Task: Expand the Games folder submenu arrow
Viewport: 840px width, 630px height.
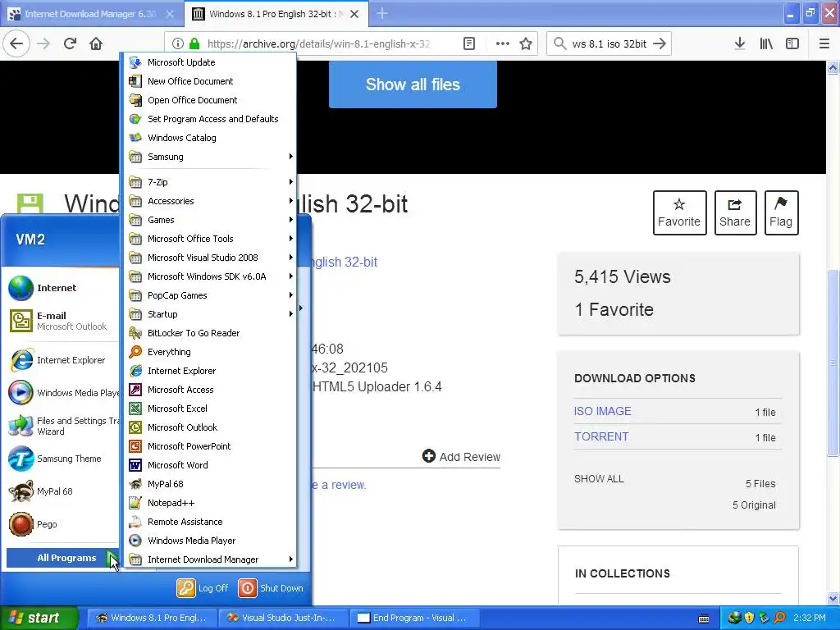Action: [291, 220]
